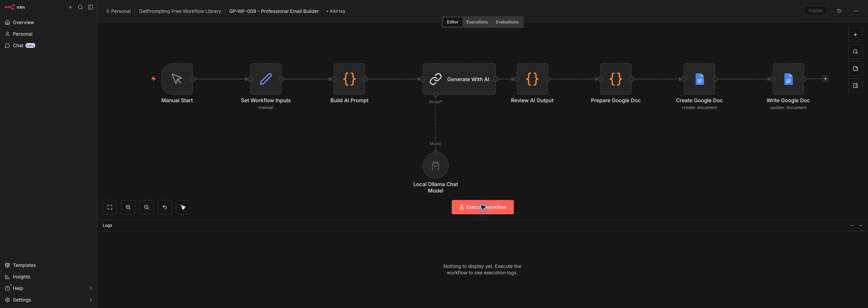Switch to the Editor tab
The image size is (868, 308).
[x=452, y=22]
